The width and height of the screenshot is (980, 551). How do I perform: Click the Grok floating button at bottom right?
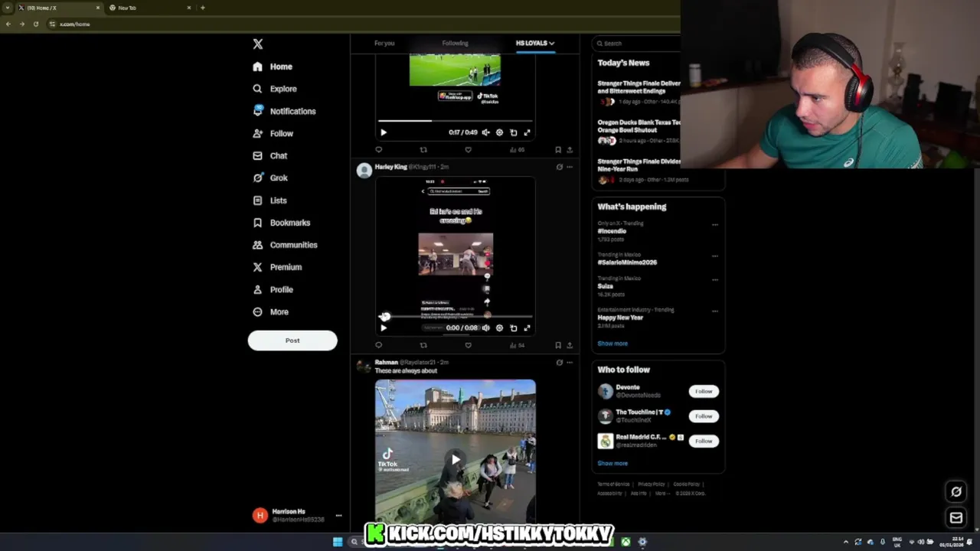pyautogui.click(x=956, y=492)
